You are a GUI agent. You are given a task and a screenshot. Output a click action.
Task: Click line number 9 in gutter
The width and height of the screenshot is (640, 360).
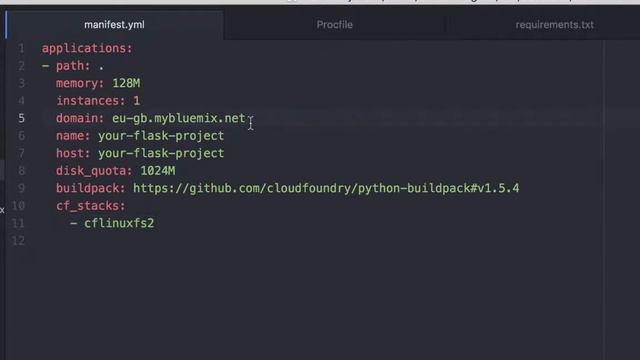21,188
